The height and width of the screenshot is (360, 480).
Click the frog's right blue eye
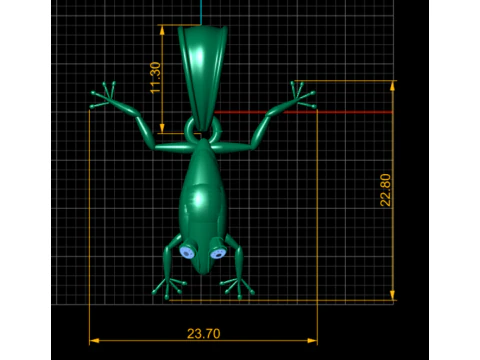coord(218,254)
